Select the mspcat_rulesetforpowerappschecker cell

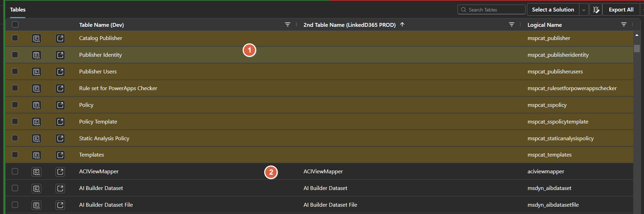point(572,88)
